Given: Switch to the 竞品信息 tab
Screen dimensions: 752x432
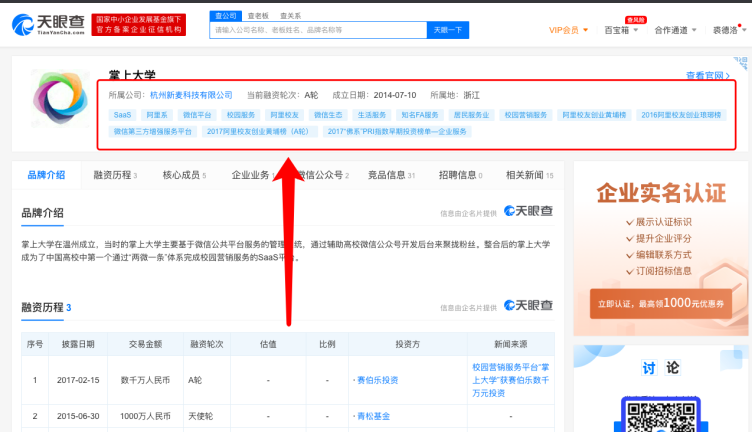Looking at the screenshot, I should [391, 175].
